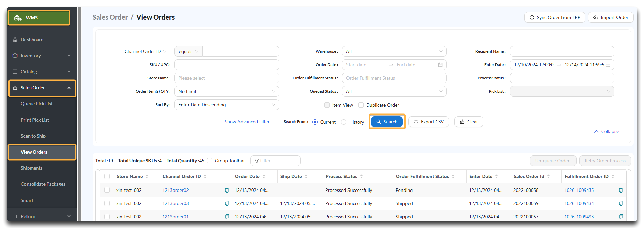The image size is (644, 228).
Task: Tick the Group Toolbar checkbox
Action: click(x=210, y=161)
